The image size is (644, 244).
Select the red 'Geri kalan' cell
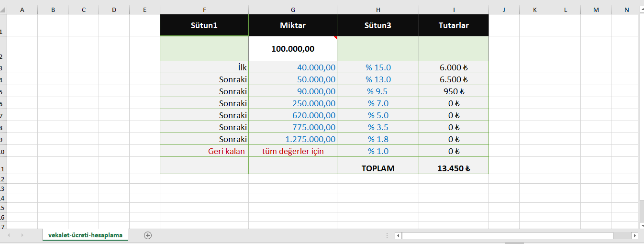[204, 151]
